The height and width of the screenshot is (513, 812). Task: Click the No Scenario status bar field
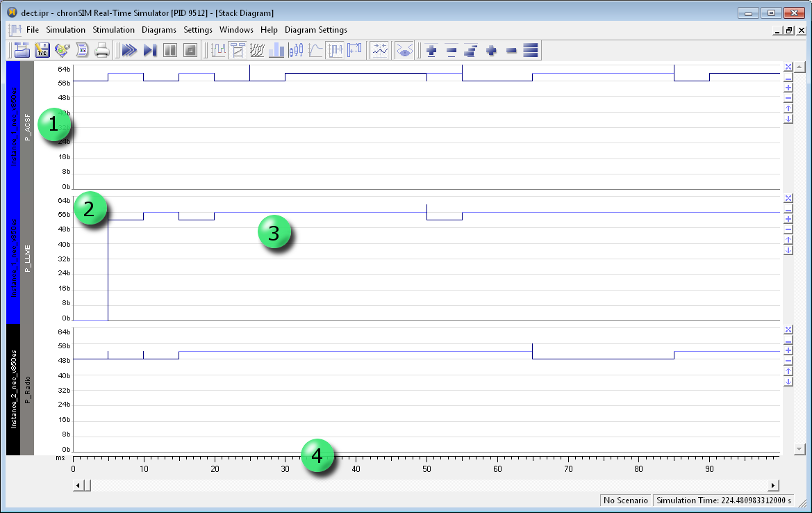click(626, 500)
